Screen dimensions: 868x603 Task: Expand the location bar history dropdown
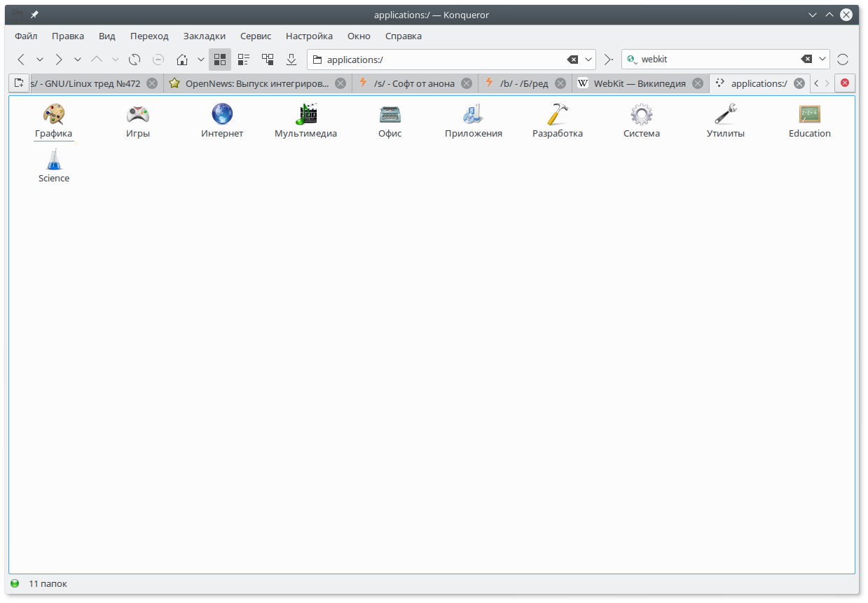click(x=589, y=60)
